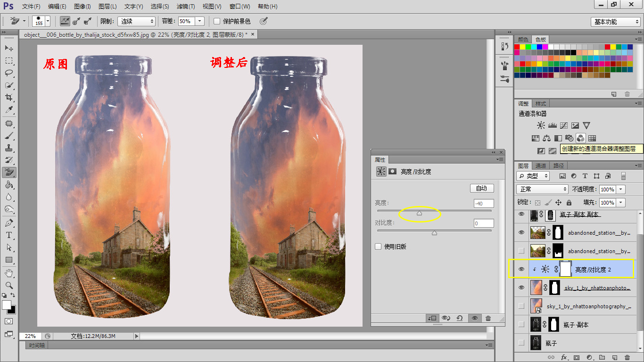Clip adjustment to layer in Properties panel
Image resolution: width=644 pixels, height=362 pixels.
(x=432, y=318)
